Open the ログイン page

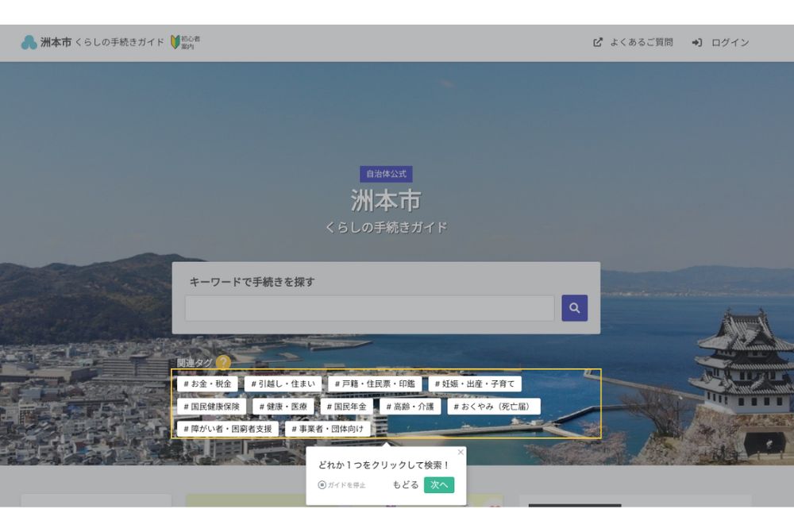[728, 42]
